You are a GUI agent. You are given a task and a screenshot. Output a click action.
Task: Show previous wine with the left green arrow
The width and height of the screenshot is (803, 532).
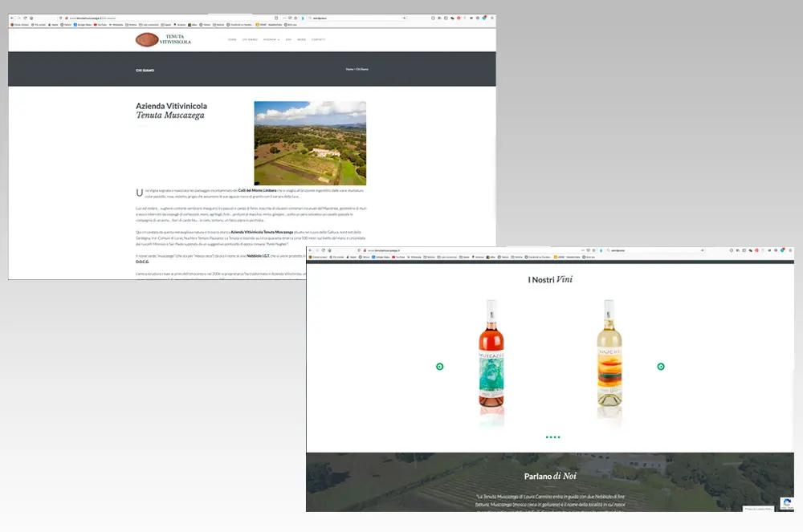point(439,366)
